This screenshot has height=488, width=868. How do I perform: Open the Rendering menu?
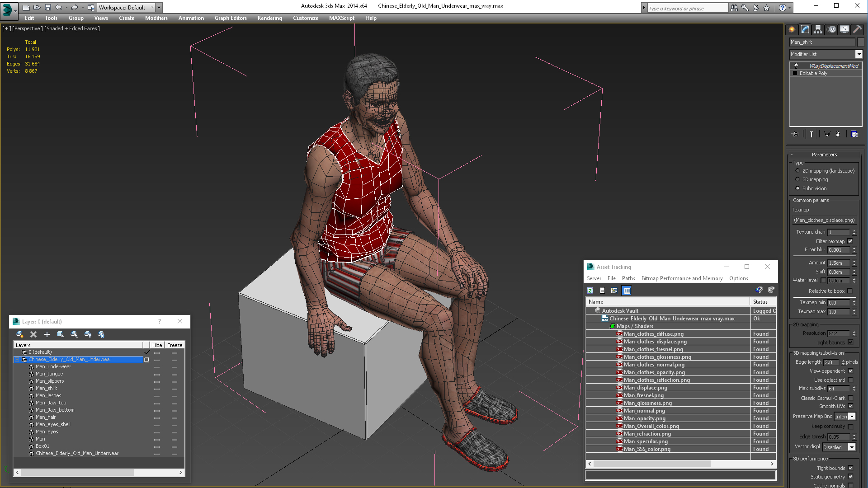[x=270, y=18]
